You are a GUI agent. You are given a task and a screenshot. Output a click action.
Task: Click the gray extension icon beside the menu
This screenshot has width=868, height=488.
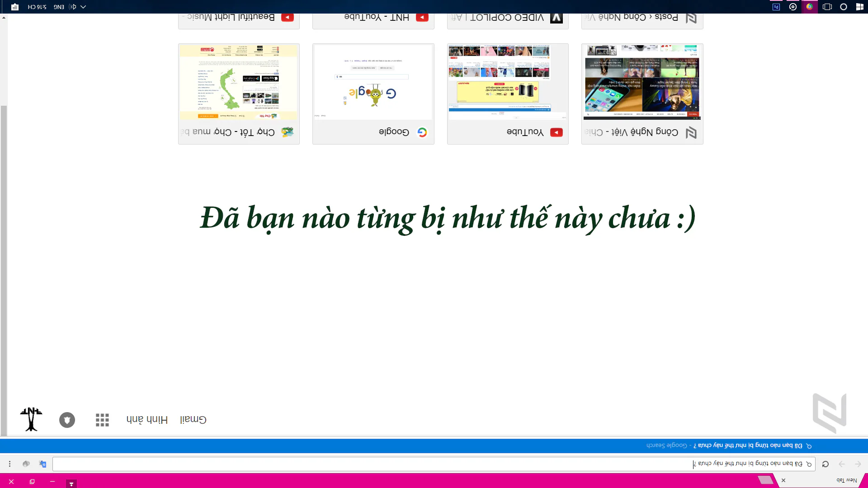(26, 464)
